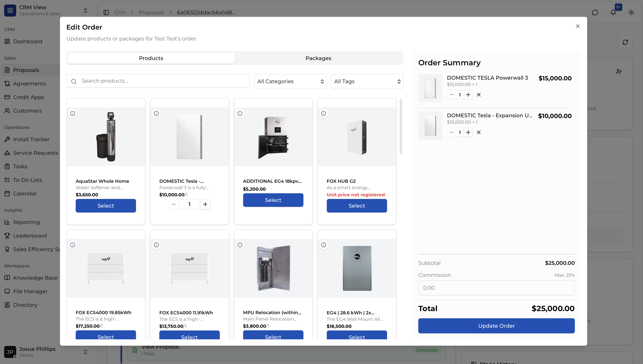Select the AquaStar Whole Home product
643x364 pixels.
(106, 206)
